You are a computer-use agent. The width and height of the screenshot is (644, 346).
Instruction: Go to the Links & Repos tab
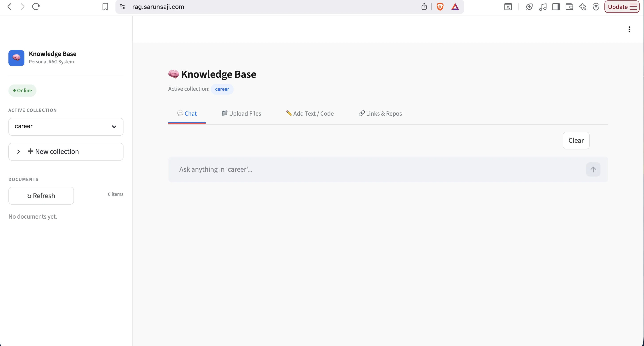(x=380, y=114)
